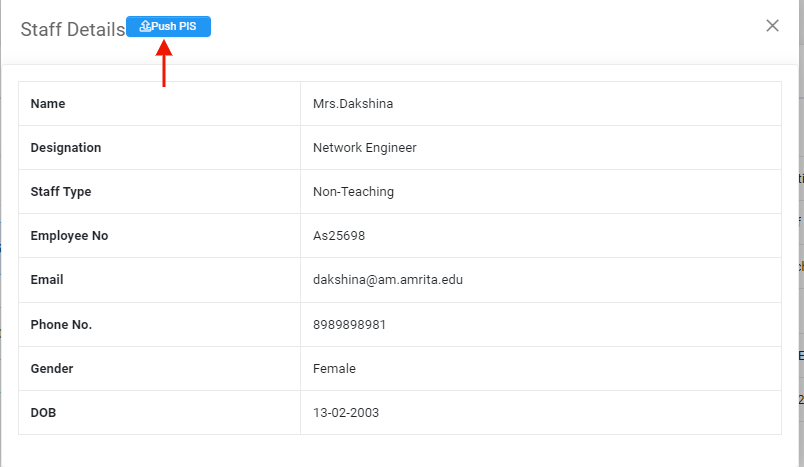Viewport: 804px width, 467px height.
Task: Select the Gender row label
Action: (x=52, y=369)
